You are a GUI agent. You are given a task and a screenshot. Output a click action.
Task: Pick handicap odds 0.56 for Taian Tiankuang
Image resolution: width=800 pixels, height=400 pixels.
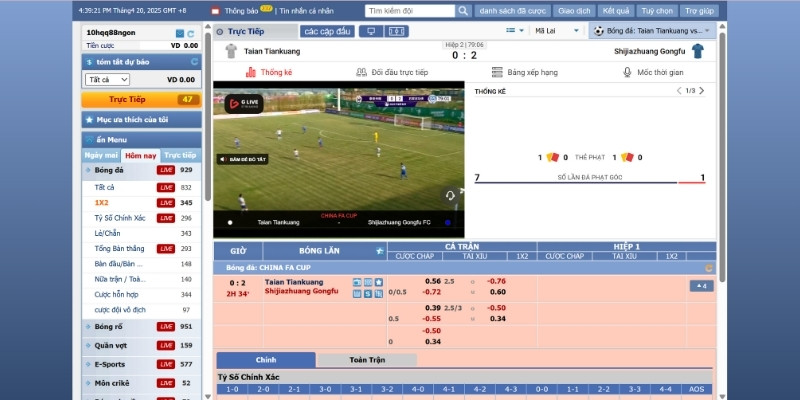(x=433, y=281)
